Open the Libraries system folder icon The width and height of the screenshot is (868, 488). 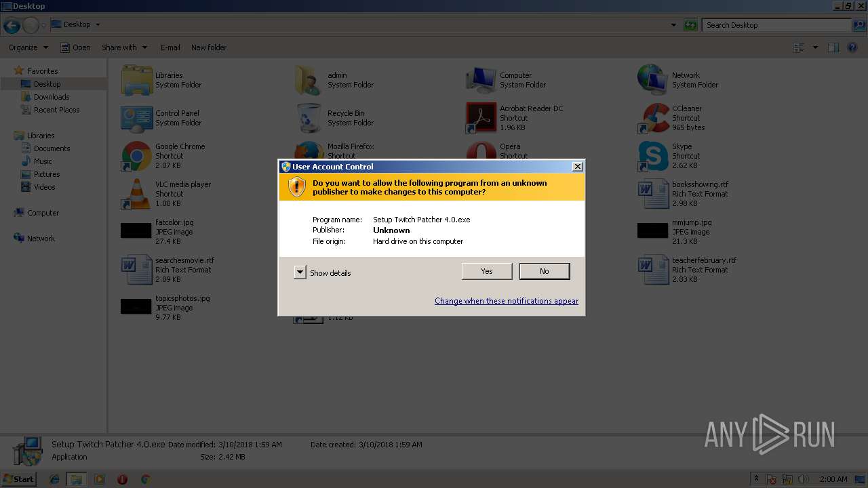pos(137,80)
